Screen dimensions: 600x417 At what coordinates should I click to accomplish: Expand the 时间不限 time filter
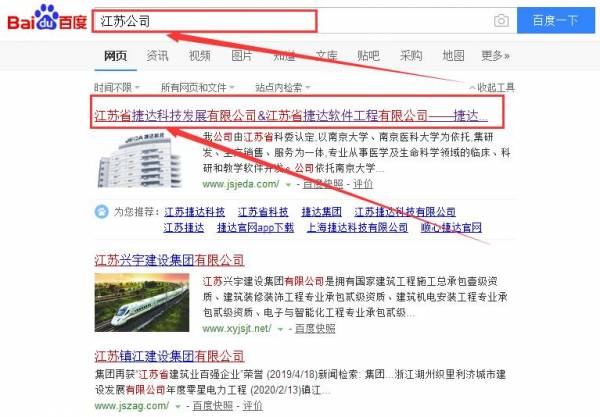[117, 88]
